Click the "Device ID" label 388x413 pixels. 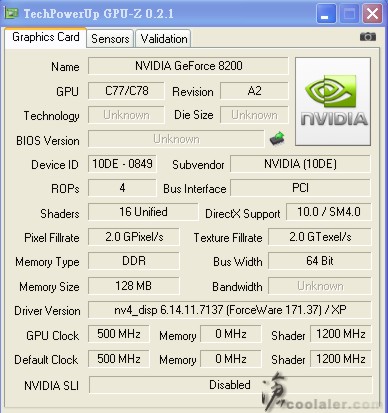pyautogui.click(x=55, y=165)
